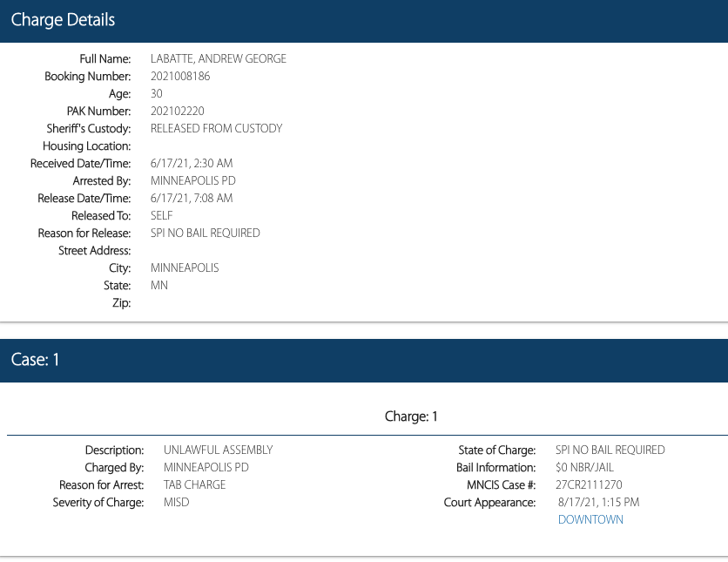Click the court appearance date 8/17/21, 1:15 PM
This screenshot has height=562, width=728.
click(x=598, y=502)
